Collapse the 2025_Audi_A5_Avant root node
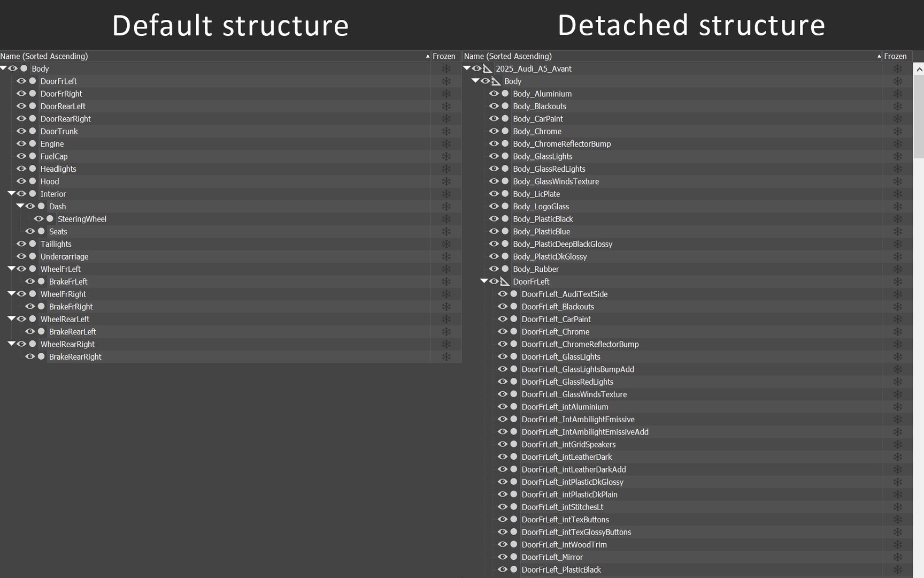The height and width of the screenshot is (578, 924). (x=467, y=68)
